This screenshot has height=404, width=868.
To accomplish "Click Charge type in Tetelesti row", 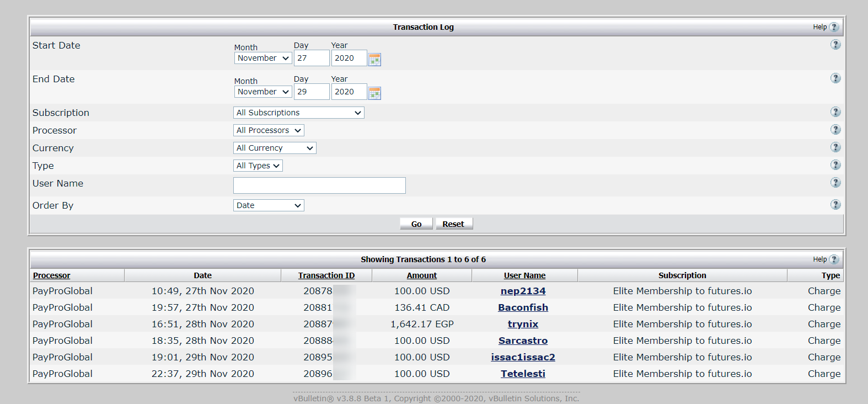I will click(x=824, y=374).
